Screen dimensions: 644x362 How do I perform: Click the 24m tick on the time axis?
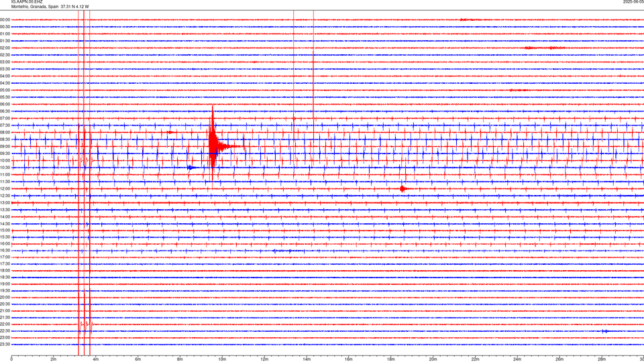517,359
